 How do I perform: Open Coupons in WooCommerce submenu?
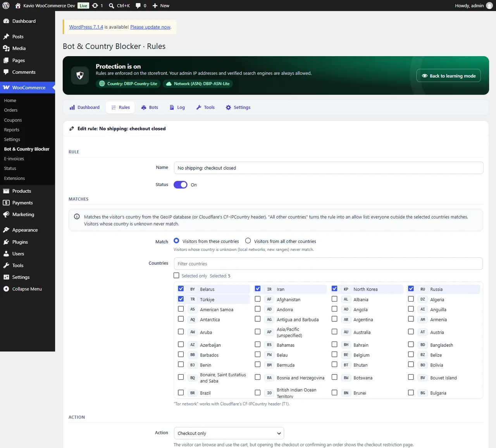[13, 120]
